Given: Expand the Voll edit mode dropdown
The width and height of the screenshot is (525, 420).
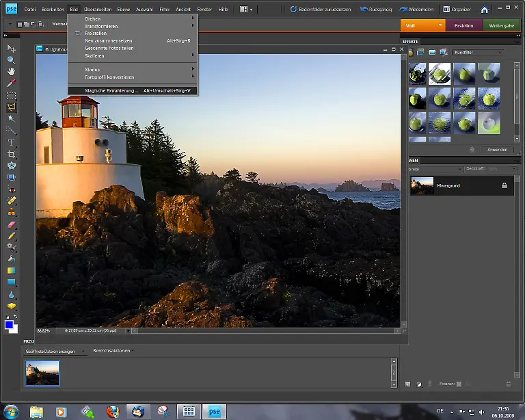Looking at the screenshot, I should [x=440, y=25].
